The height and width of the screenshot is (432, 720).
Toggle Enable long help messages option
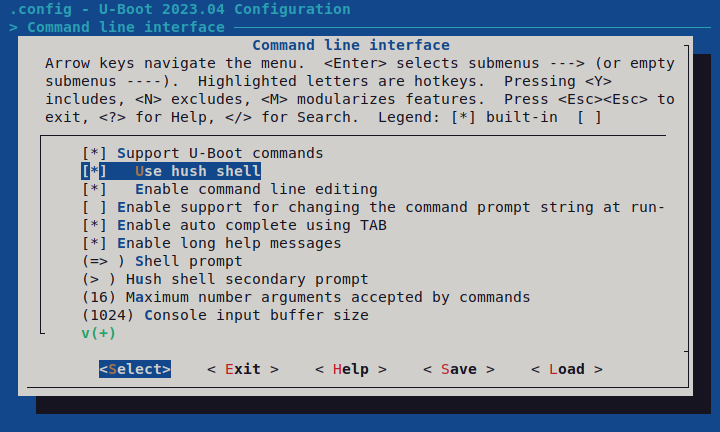pyautogui.click(x=212, y=243)
